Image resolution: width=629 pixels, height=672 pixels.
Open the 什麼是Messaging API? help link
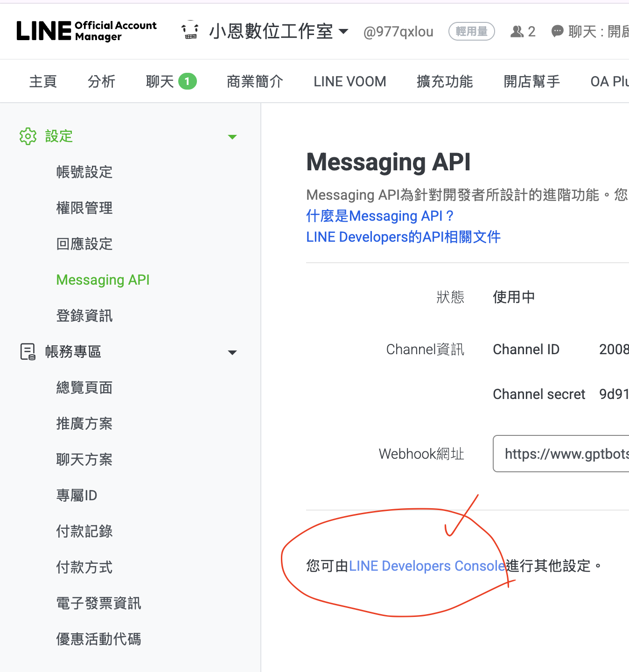(379, 216)
